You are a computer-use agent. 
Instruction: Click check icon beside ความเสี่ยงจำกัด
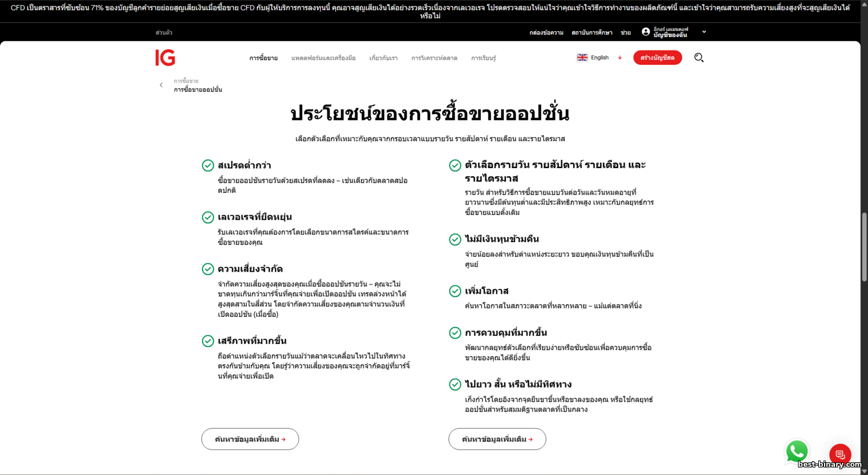pyautogui.click(x=208, y=269)
